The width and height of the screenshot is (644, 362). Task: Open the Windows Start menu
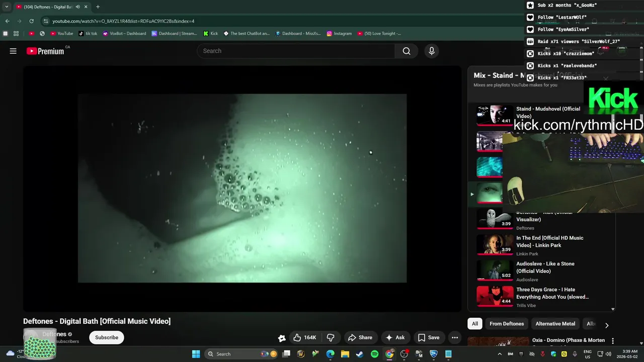[x=196, y=354]
